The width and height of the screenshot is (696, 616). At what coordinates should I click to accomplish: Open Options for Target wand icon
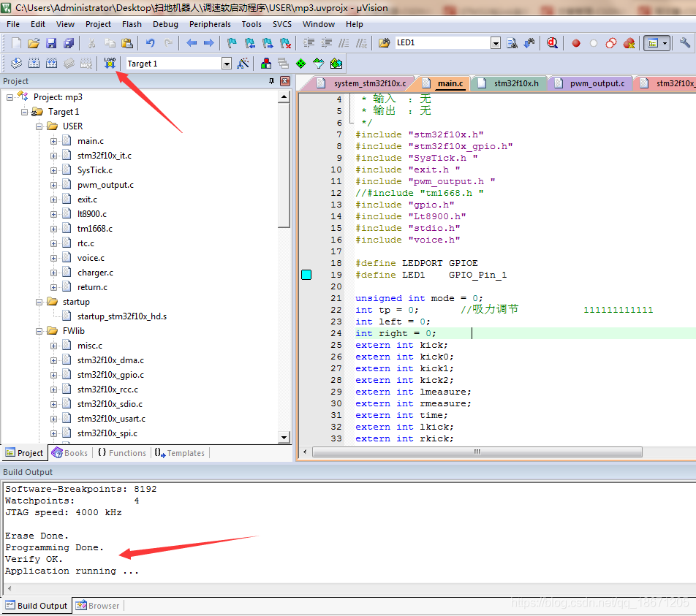tap(243, 64)
